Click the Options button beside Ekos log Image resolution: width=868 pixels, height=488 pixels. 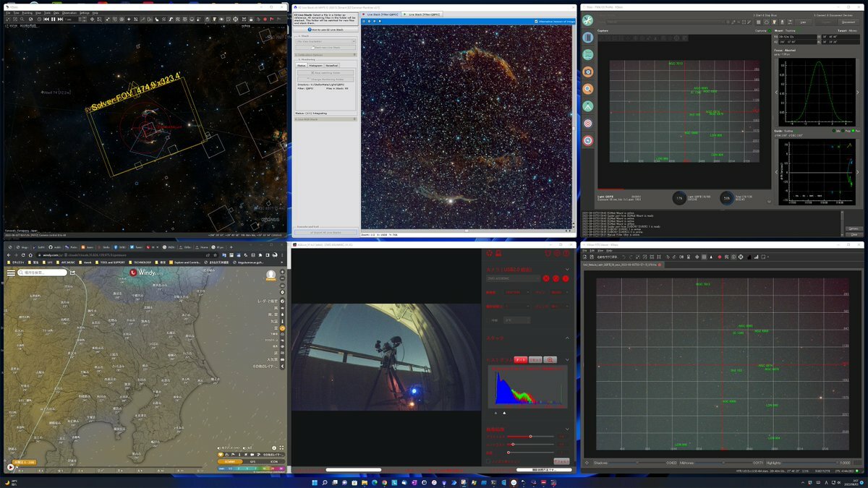[x=854, y=228]
